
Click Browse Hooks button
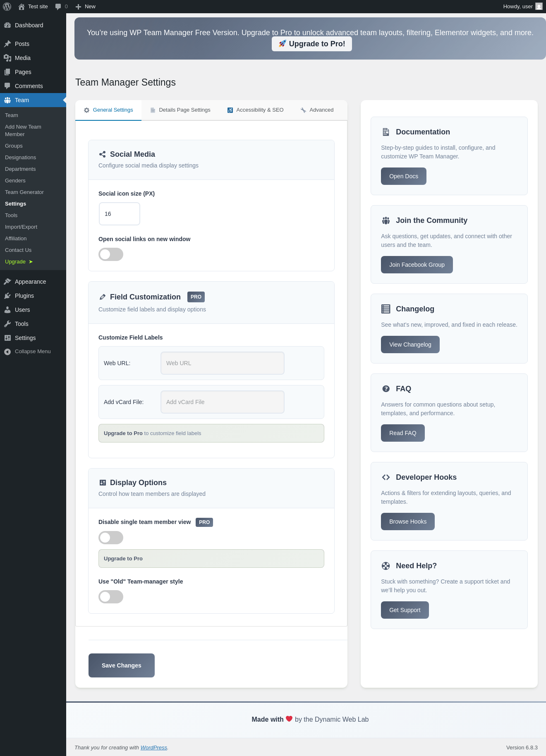[x=408, y=522]
